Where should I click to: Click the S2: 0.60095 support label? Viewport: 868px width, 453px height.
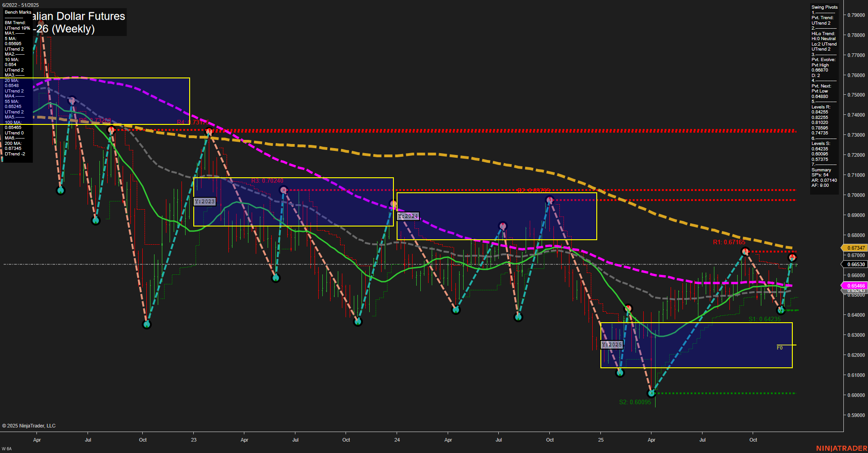coord(635,402)
